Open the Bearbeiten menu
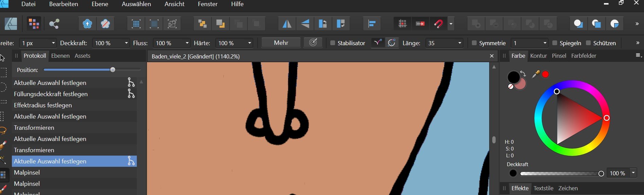Viewport: 644px width, 195px height. [x=63, y=4]
